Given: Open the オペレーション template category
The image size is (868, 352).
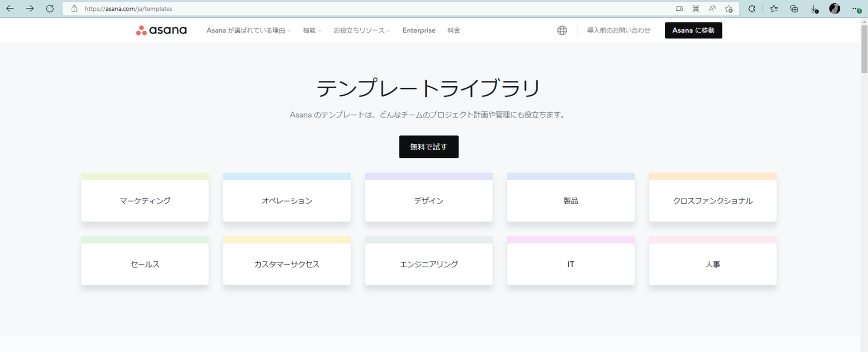Looking at the screenshot, I should click(287, 197).
